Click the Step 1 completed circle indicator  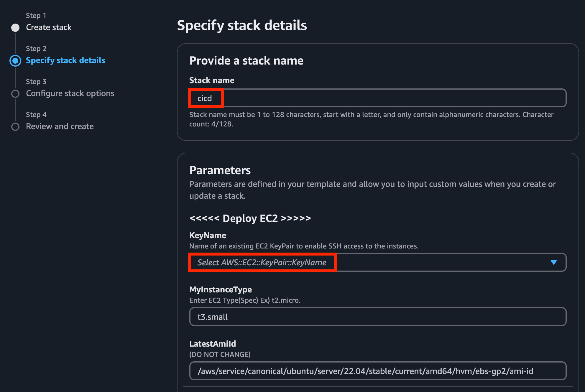point(15,28)
